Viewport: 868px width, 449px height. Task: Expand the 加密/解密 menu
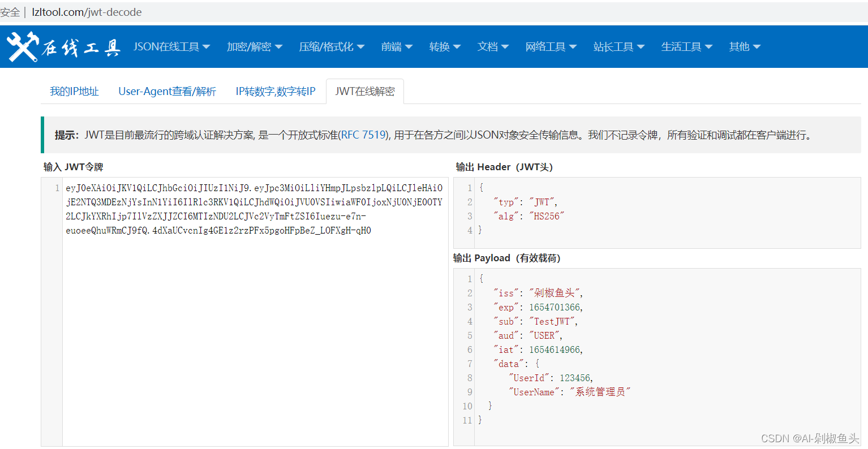255,47
